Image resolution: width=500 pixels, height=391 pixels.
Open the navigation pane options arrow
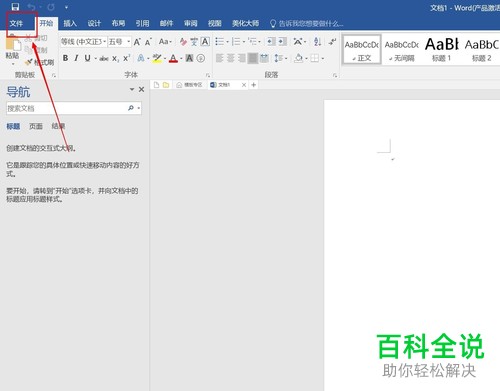point(132,89)
